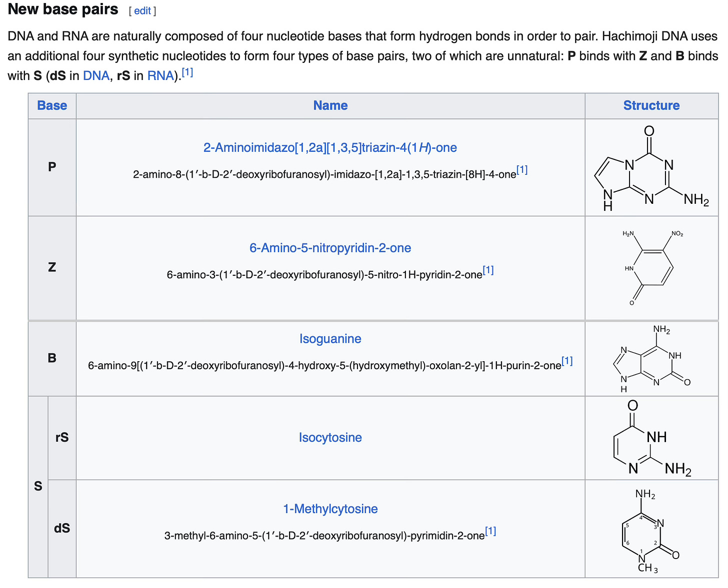Follow citation [1] in the P base row
Screen dimensions: 728x588
pos(522,170)
